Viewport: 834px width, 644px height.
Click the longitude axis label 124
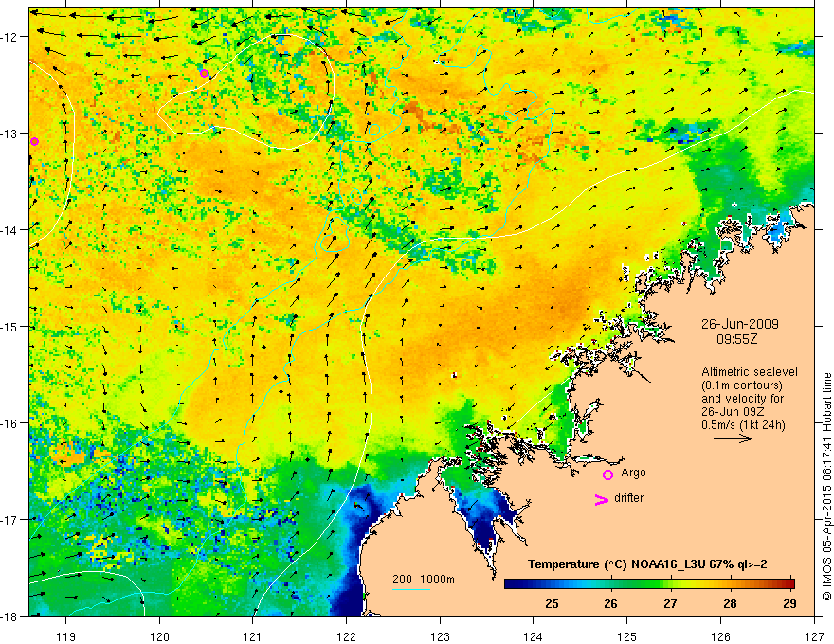coord(534,636)
